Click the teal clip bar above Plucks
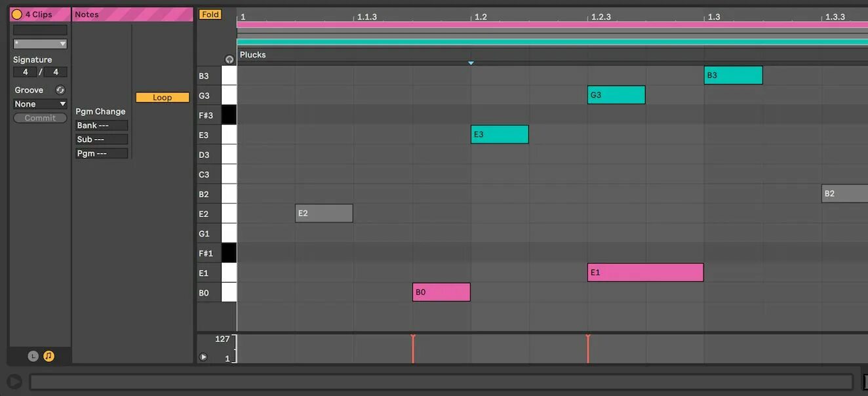 click(x=552, y=42)
